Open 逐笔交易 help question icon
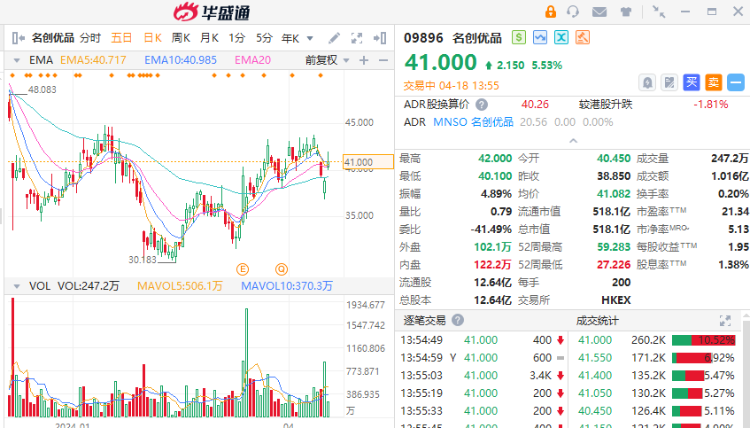 click(x=457, y=320)
